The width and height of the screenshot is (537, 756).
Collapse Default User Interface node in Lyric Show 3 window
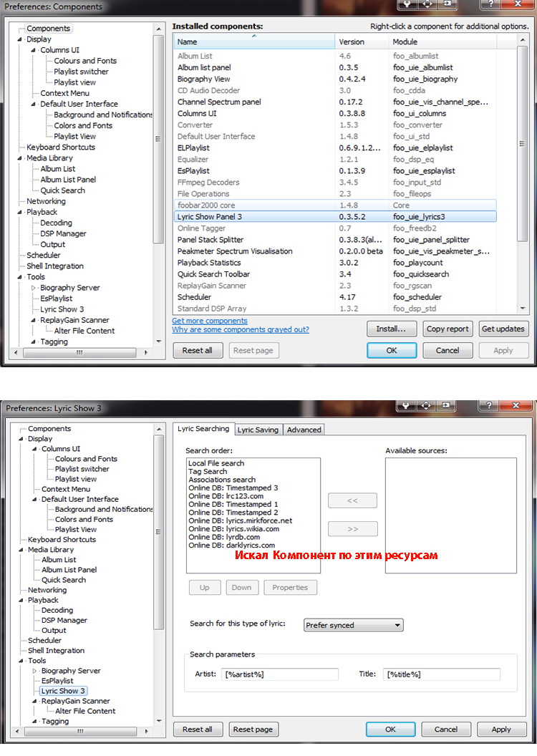point(34,500)
